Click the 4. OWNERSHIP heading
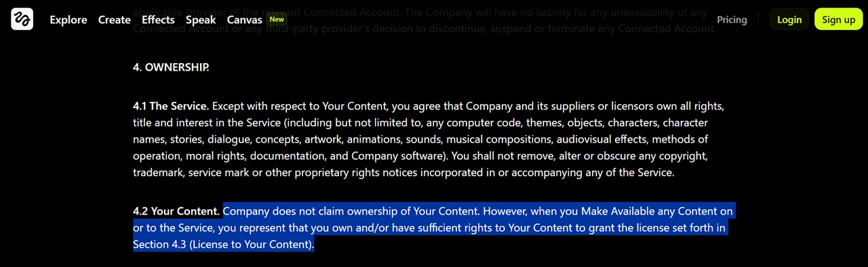Image resolution: width=868 pixels, height=267 pixels. pyautogui.click(x=171, y=67)
